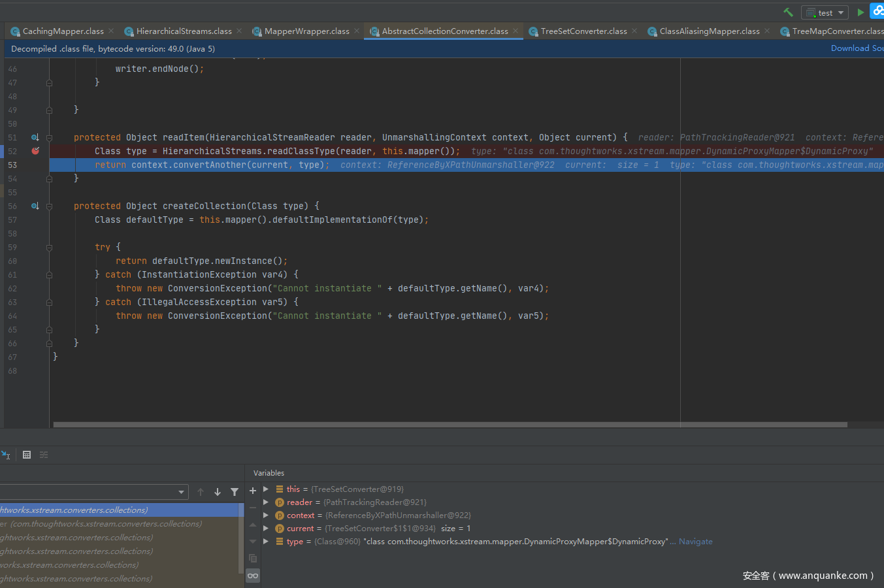The width and height of the screenshot is (884, 588).
Task: Click the horizontal scrollbar under the editor
Action: (450, 425)
